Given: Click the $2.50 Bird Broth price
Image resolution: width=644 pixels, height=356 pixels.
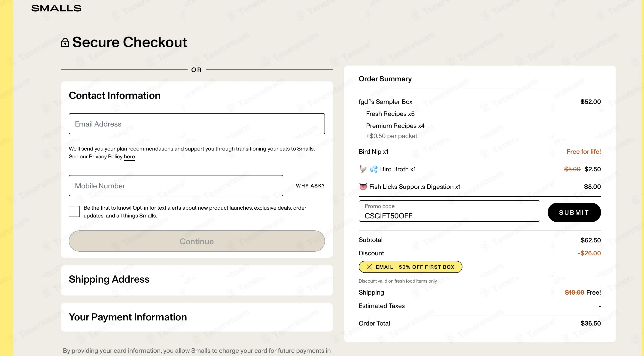Looking at the screenshot, I should point(592,169).
